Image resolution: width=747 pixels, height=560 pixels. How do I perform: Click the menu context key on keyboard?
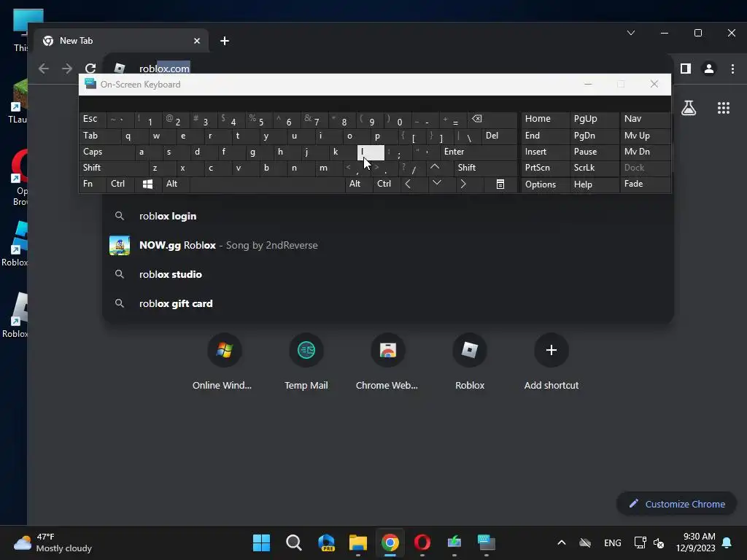pyautogui.click(x=500, y=184)
